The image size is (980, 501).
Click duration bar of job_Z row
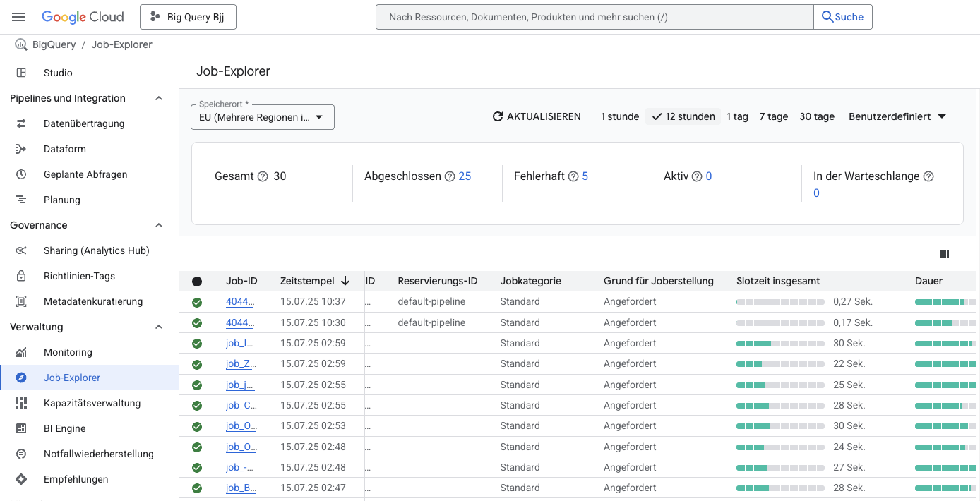pos(945,364)
